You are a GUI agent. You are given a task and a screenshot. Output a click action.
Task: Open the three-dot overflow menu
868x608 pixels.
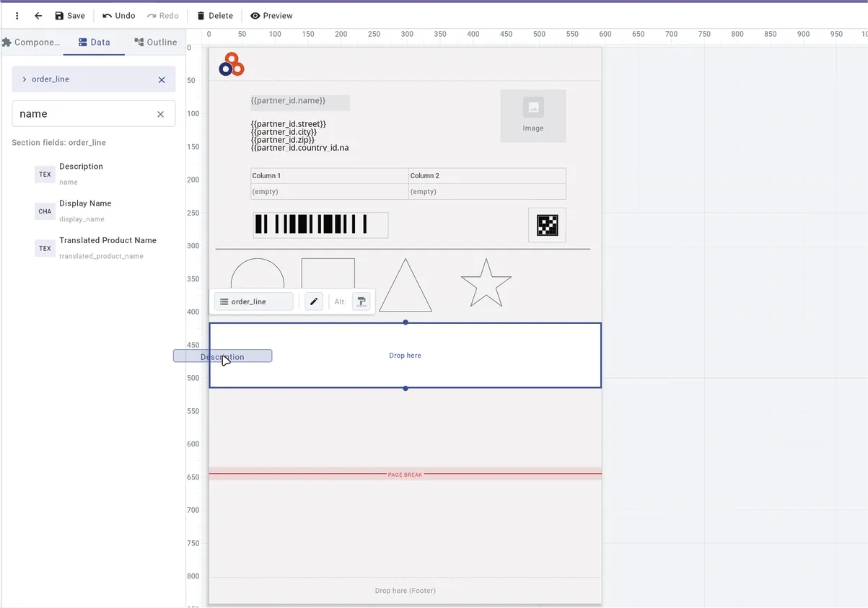(17, 15)
